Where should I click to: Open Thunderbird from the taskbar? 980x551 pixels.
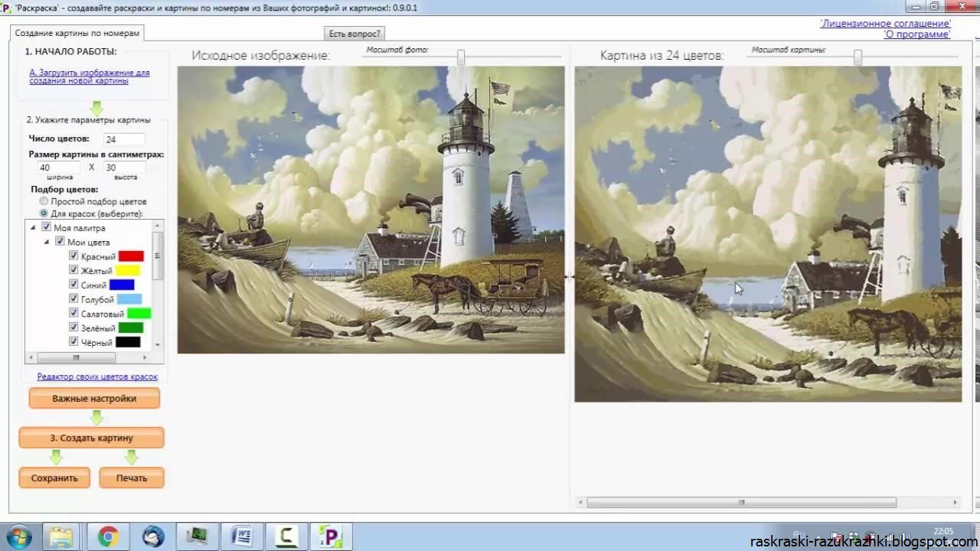pos(152,537)
